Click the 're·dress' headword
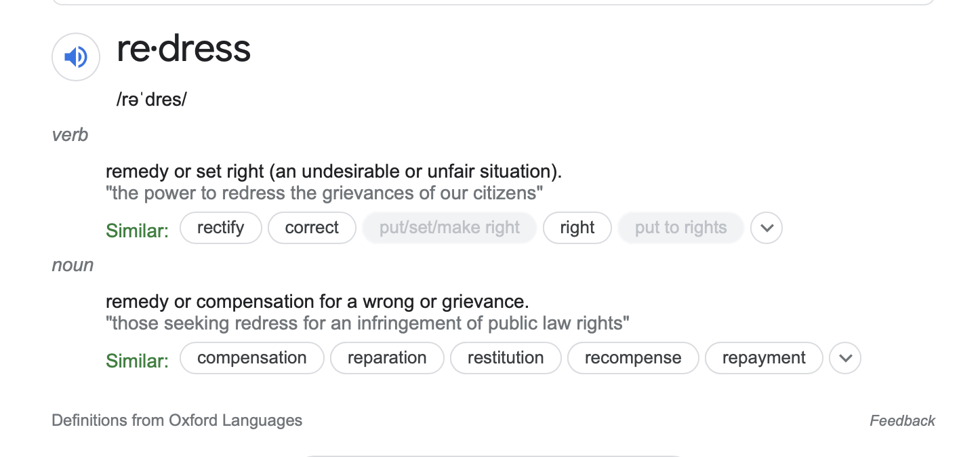 [184, 49]
